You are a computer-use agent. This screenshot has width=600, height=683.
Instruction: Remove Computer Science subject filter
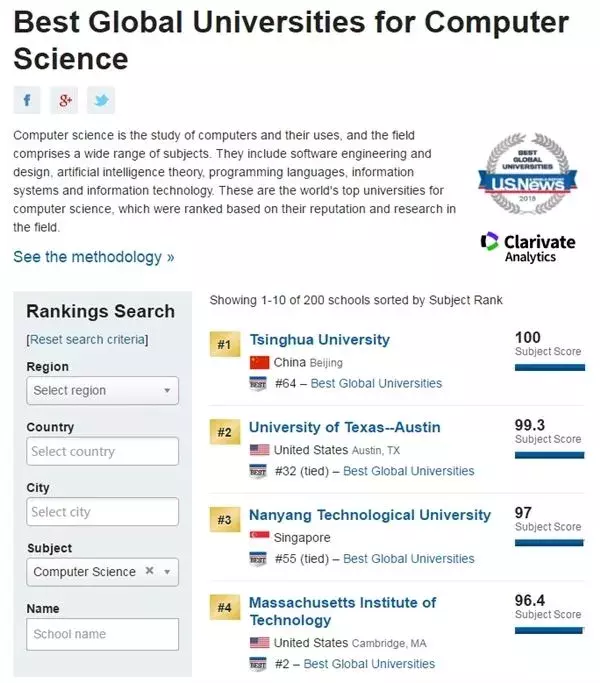[x=149, y=571]
